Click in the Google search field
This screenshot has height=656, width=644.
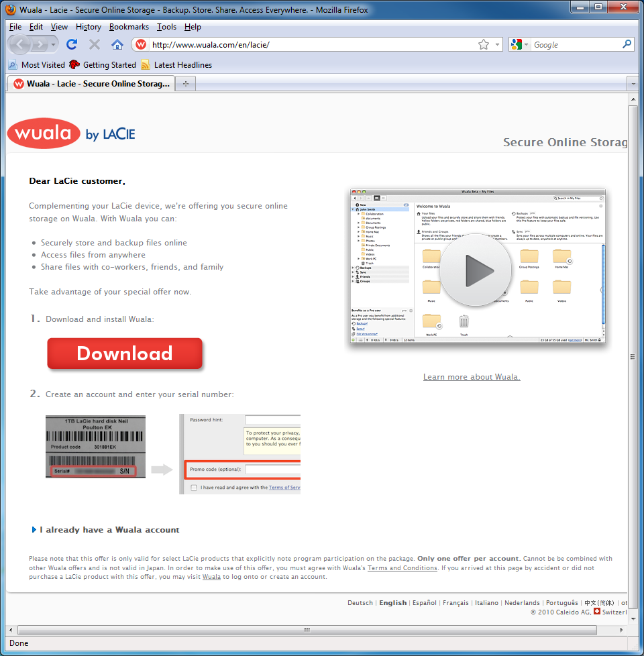(576, 44)
